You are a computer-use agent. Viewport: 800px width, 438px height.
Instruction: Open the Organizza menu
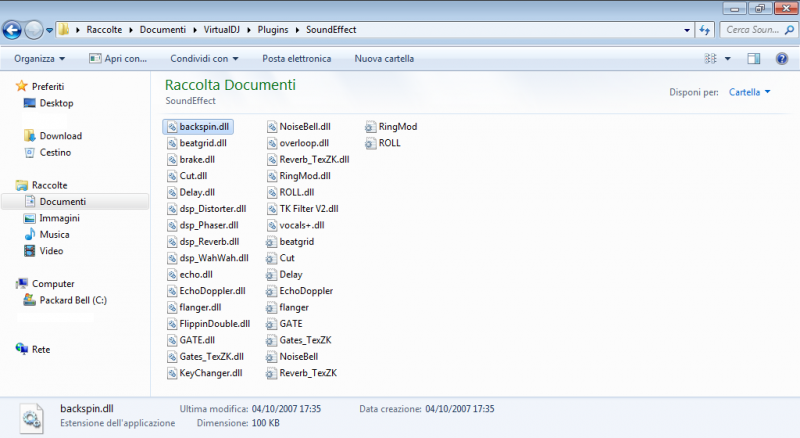click(x=39, y=59)
